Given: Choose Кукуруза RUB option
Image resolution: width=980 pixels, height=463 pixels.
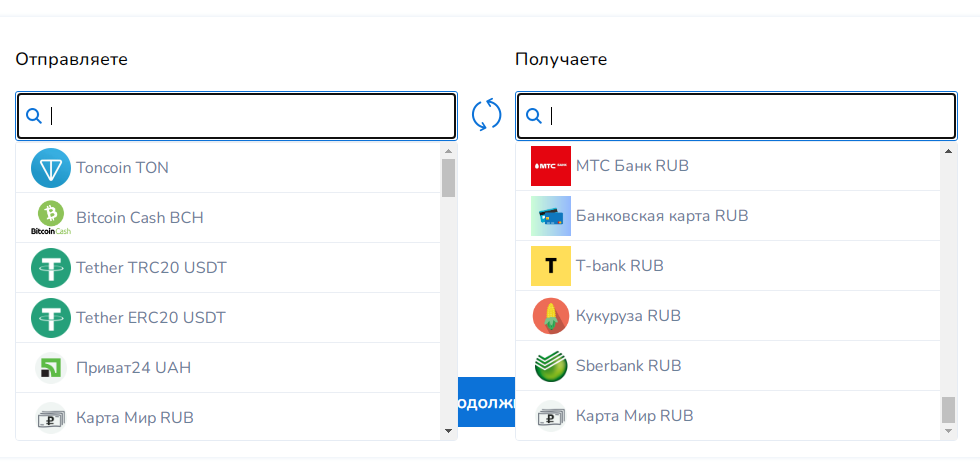Looking at the screenshot, I should click(728, 316).
